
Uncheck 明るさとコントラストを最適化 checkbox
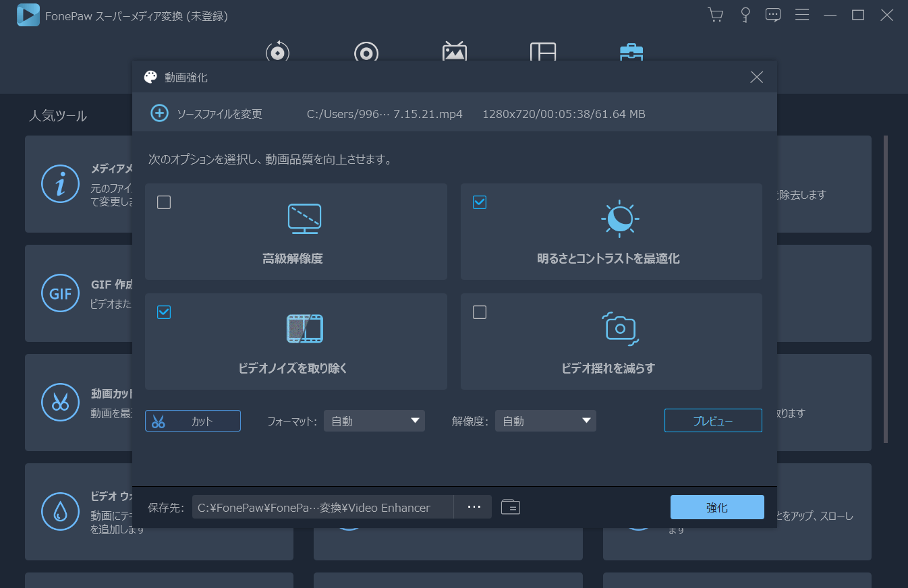coord(480,202)
